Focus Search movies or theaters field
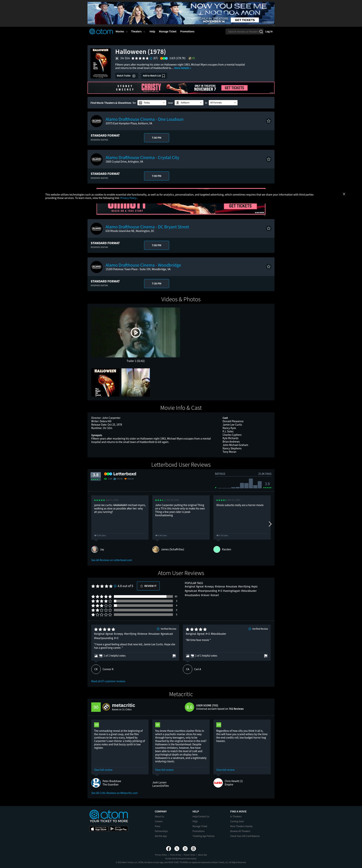Screen dimensions: 362x868 pyautogui.click(x=243, y=32)
